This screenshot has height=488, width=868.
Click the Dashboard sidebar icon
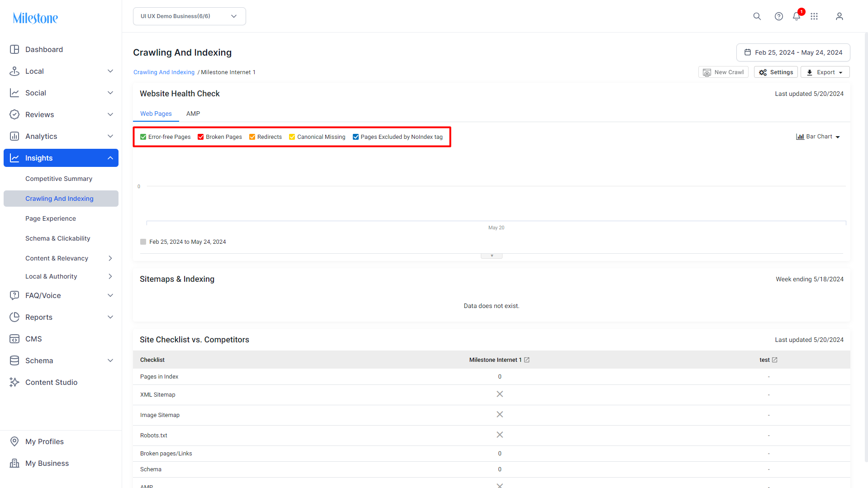[14, 49]
